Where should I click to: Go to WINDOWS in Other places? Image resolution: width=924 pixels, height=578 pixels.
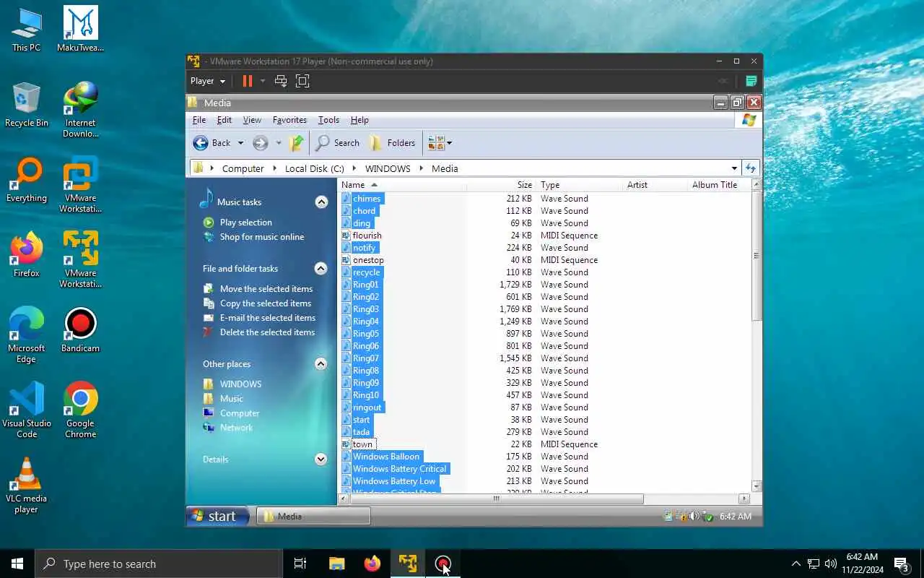240,384
